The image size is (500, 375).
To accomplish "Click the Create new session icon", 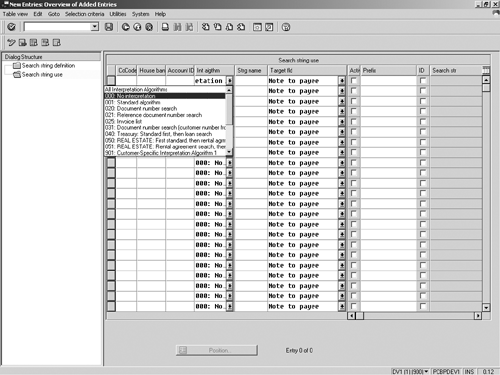I will pyautogui.click(x=257, y=27).
